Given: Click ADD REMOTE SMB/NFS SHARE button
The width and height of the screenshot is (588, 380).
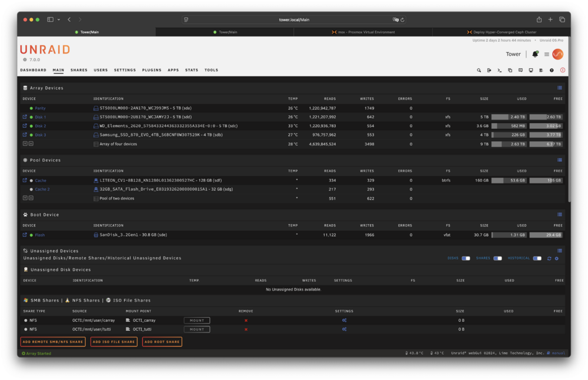Looking at the screenshot, I should (53, 342).
